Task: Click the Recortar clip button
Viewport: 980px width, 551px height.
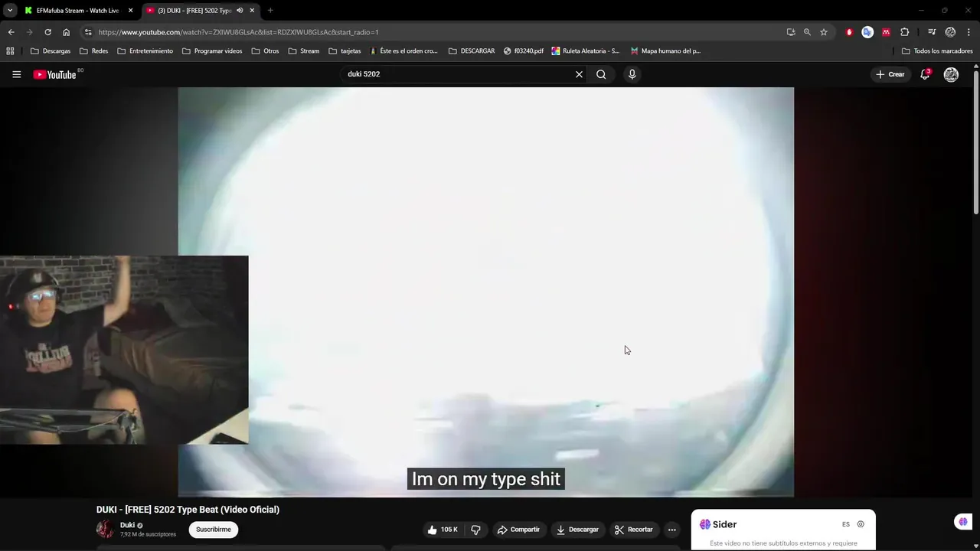Action: tap(634, 530)
